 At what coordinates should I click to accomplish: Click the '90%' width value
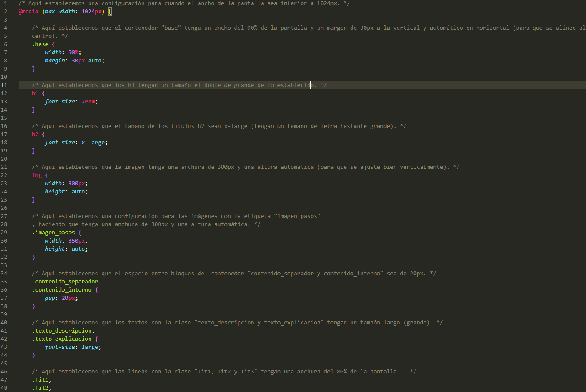tap(73, 53)
